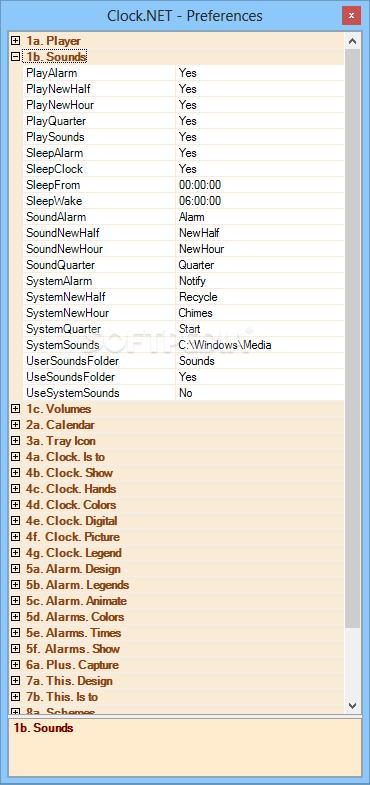Viewport: 370px width, 785px height.
Task: Expand the 4g. Clock. Legend category
Action: (16, 553)
